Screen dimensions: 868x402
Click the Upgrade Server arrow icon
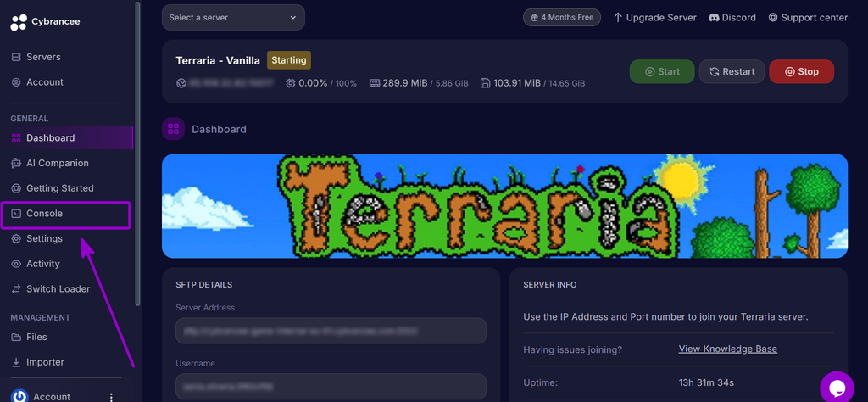pyautogui.click(x=618, y=18)
